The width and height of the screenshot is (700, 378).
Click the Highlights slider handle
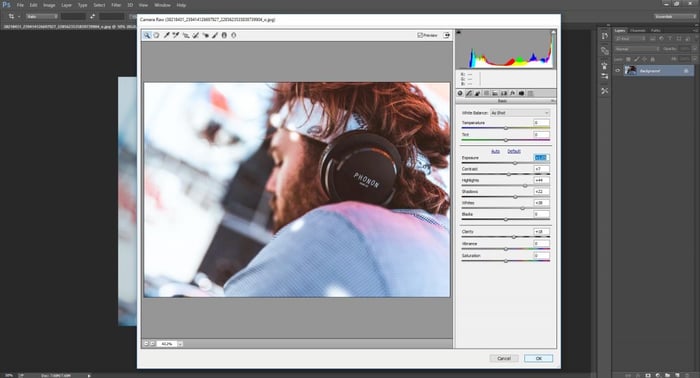click(x=525, y=186)
